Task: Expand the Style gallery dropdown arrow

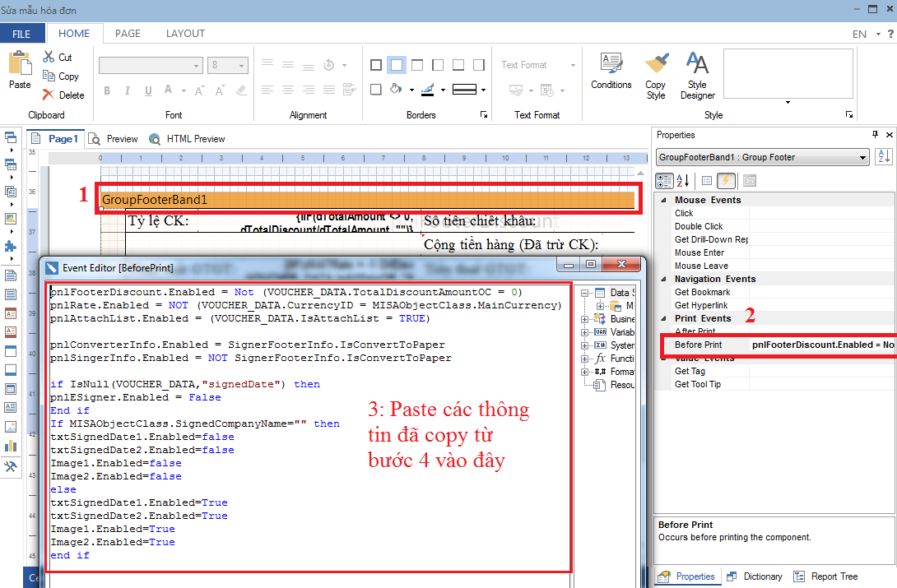Action: [788, 103]
